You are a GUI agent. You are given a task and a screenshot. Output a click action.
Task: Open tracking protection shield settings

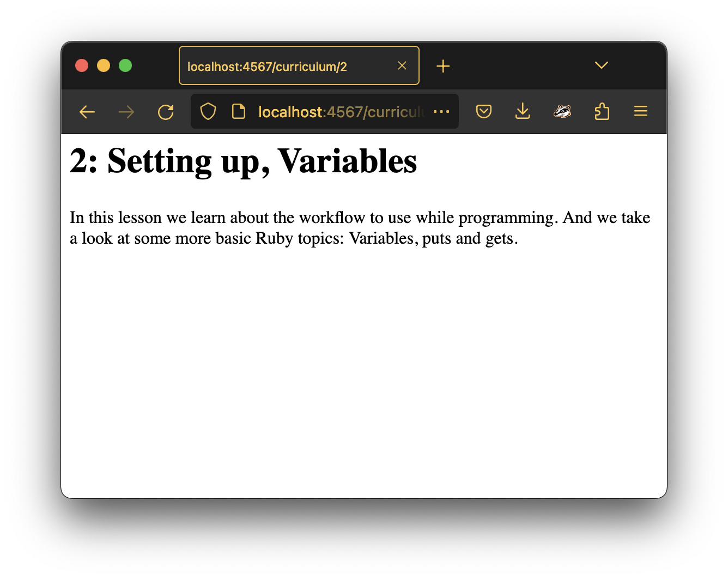[208, 111]
